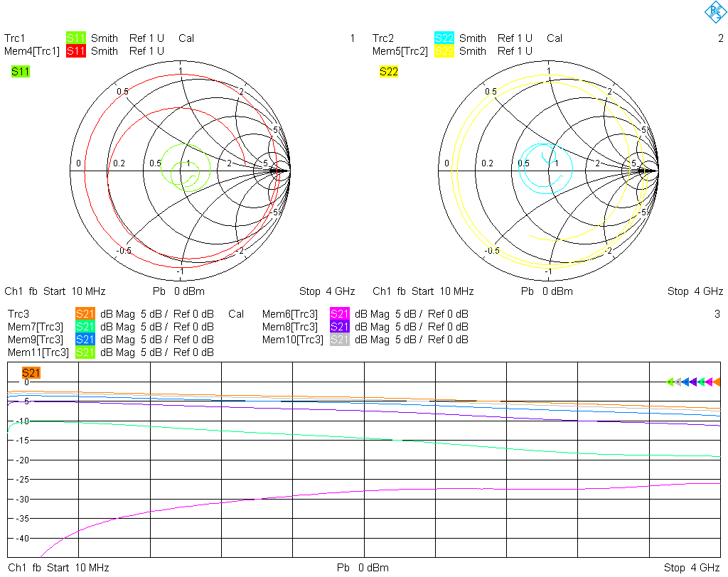Click the yellow S22 swatch of Mem5[Trc2]
Viewport: 728px width, 577px height.
tap(444, 51)
